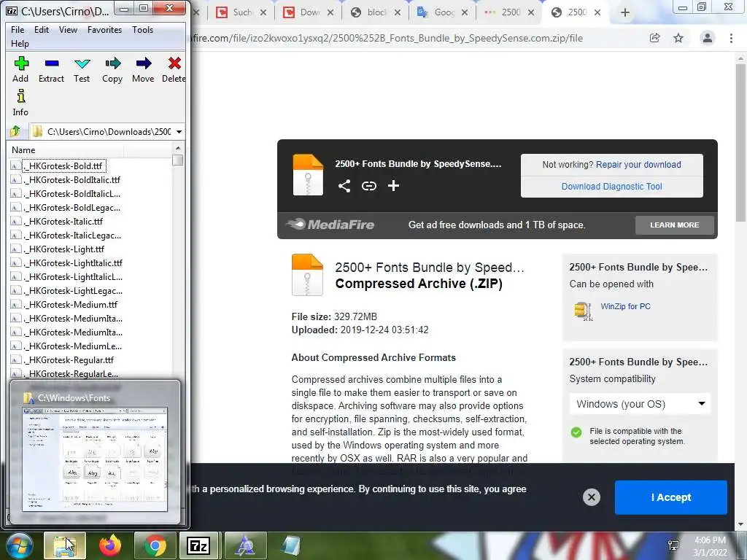Screen dimensions: 747x560
Task: Switch to the 'bloc' browser tab
Action: click(x=376, y=12)
